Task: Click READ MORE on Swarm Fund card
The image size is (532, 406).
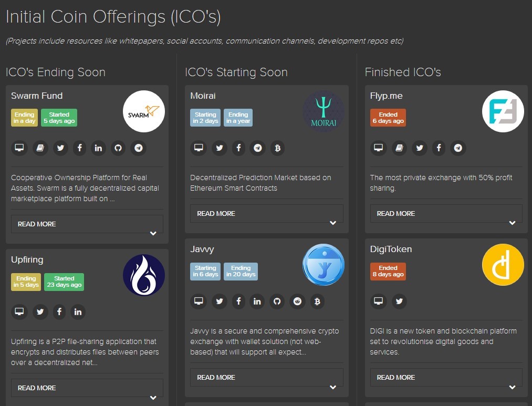Action: tap(87, 224)
